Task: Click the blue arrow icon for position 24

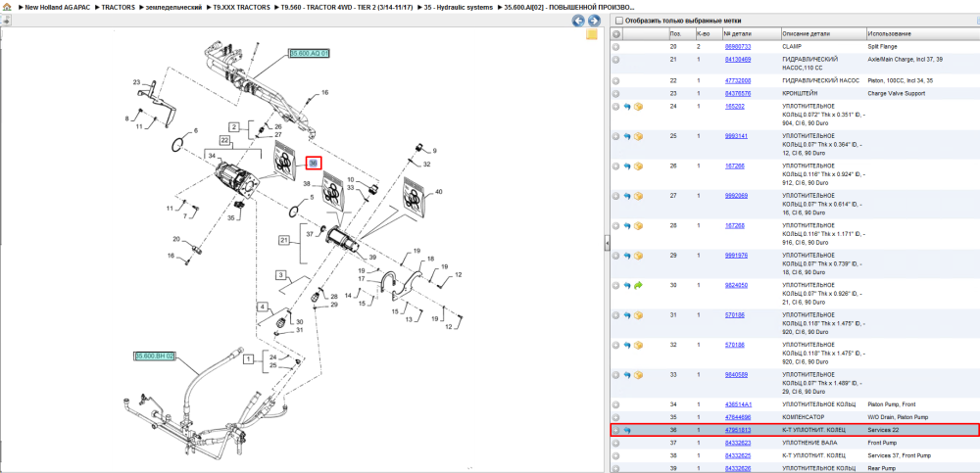Action: 627,107
